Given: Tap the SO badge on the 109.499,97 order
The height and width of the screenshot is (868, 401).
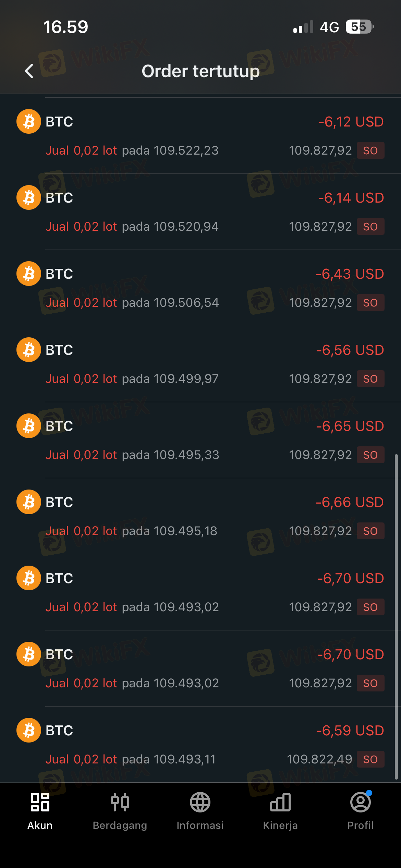Looking at the screenshot, I should pyautogui.click(x=370, y=379).
